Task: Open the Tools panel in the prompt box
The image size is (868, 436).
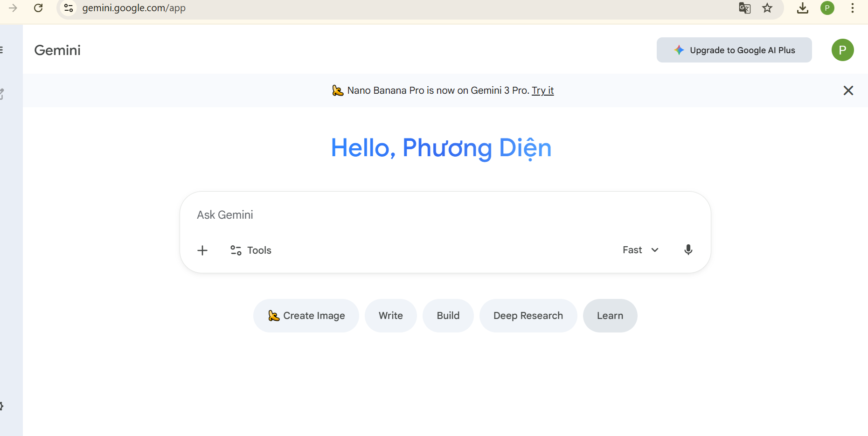Action: tap(250, 250)
